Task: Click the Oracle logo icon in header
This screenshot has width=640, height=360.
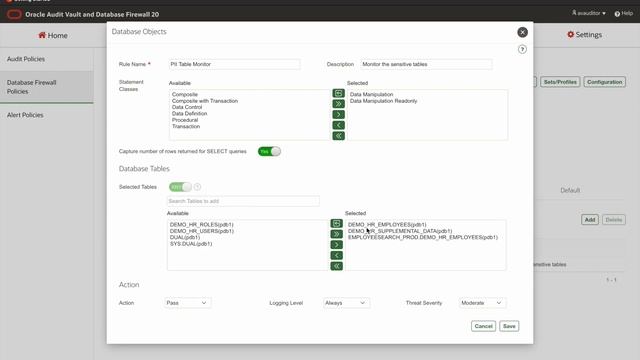Action: 14,14
